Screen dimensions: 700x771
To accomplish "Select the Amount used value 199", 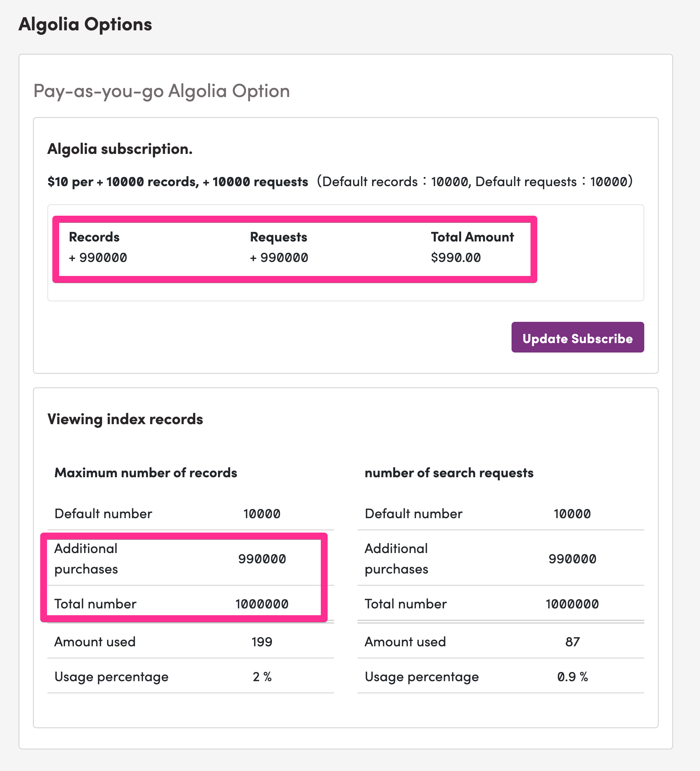I will coord(262,642).
